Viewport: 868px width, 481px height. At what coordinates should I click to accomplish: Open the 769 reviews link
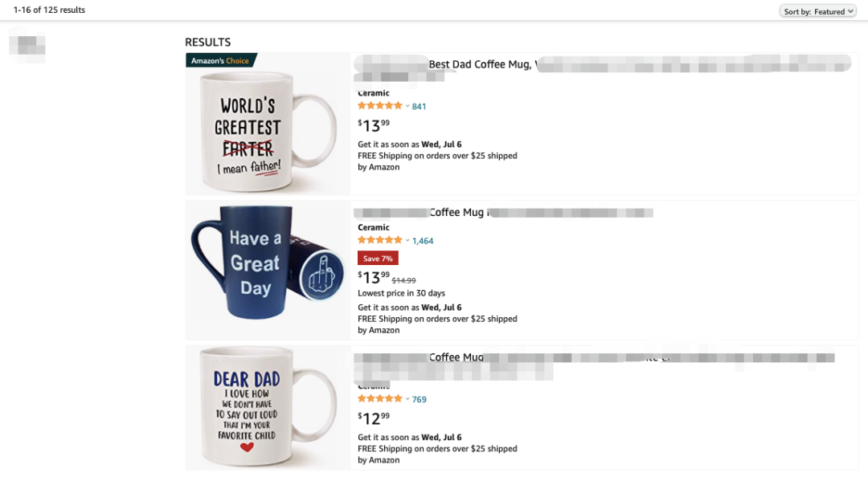click(419, 399)
